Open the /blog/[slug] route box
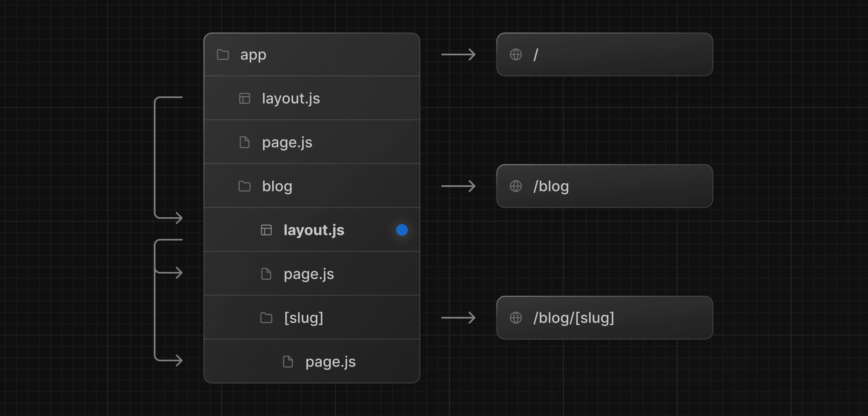Image resolution: width=868 pixels, height=416 pixels. click(605, 318)
